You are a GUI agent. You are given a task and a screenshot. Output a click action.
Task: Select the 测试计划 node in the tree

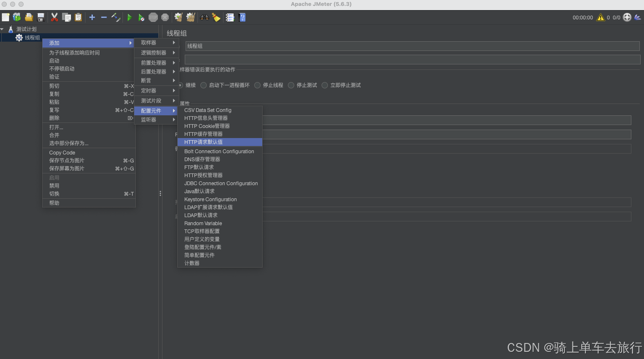click(x=26, y=29)
